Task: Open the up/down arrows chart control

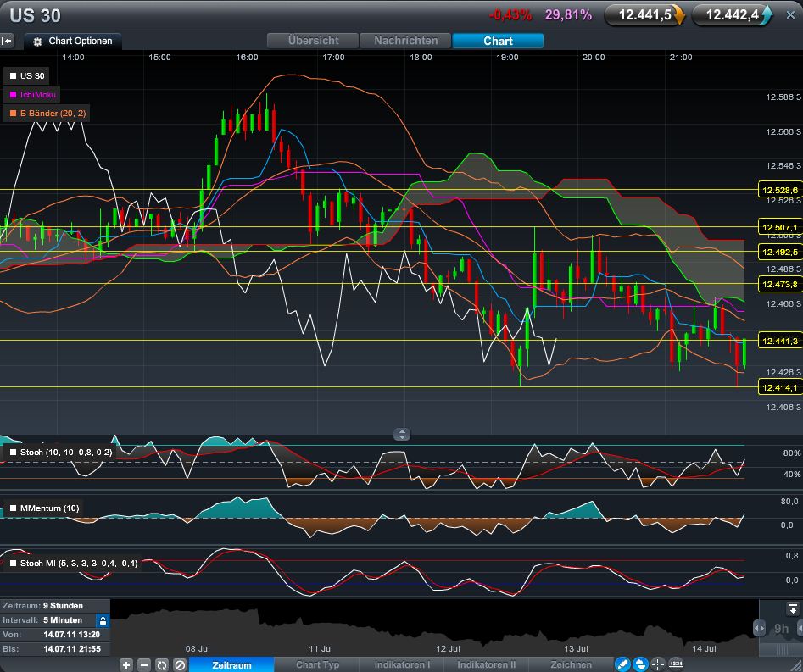Action: coord(640,664)
